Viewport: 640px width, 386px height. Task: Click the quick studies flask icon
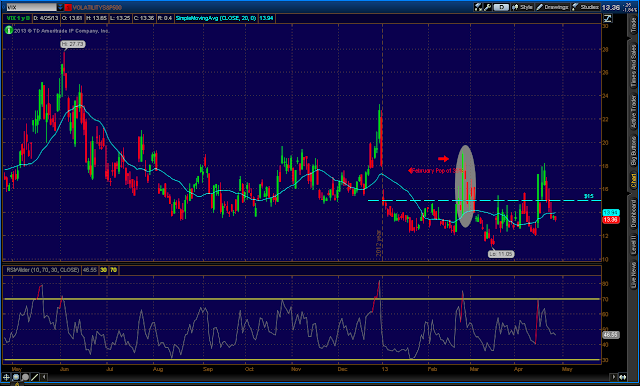(x=478, y=7)
